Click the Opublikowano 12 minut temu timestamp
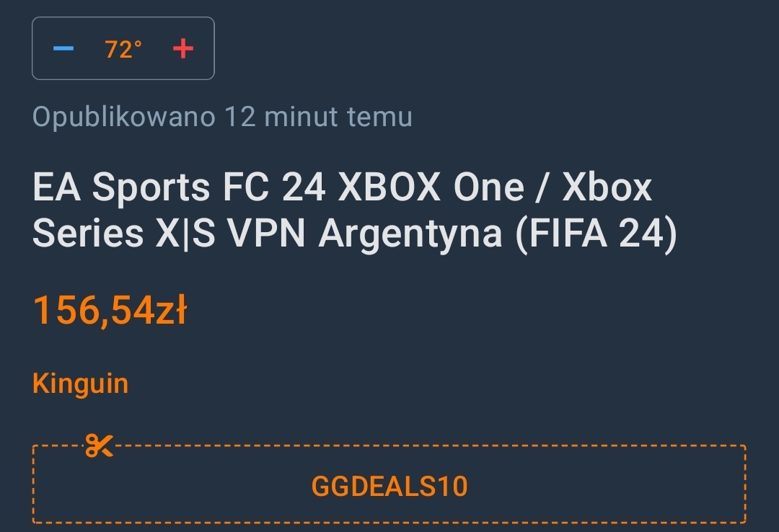The width and height of the screenshot is (779, 532). 223,117
